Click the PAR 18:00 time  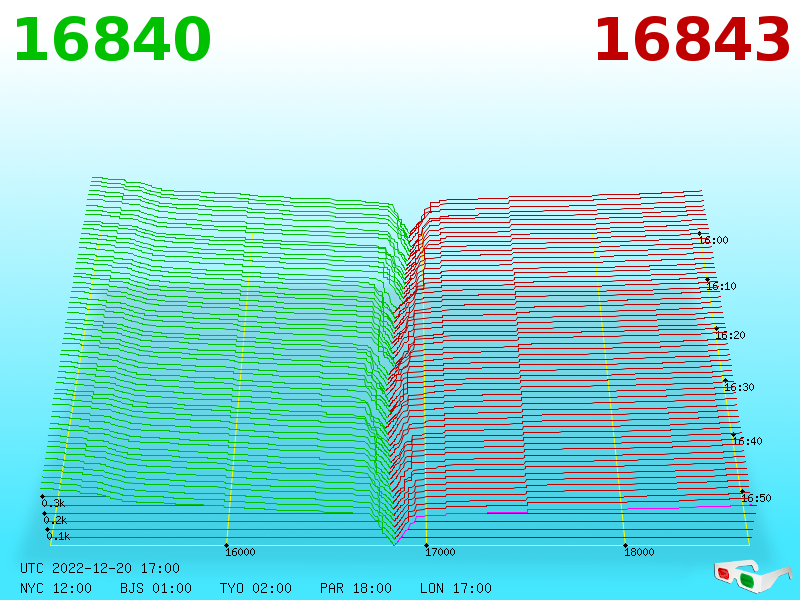tap(356, 588)
